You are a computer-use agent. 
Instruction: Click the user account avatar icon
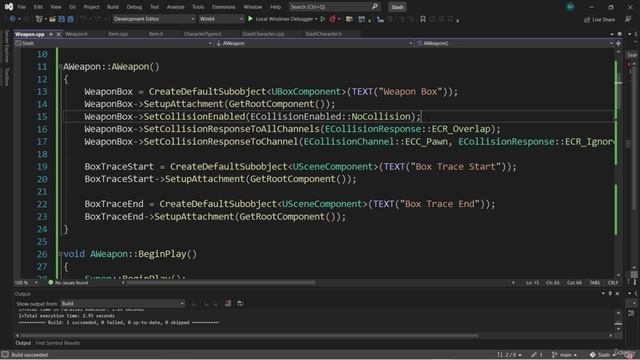point(570,7)
